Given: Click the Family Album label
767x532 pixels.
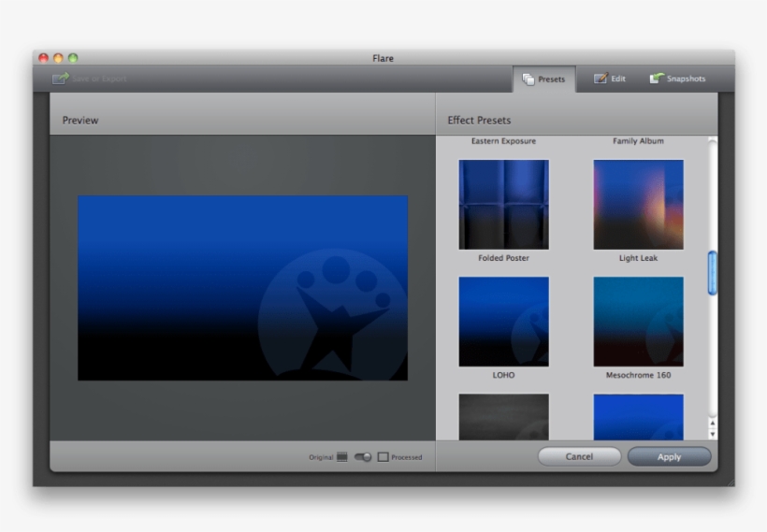Looking at the screenshot, I should click(x=638, y=141).
